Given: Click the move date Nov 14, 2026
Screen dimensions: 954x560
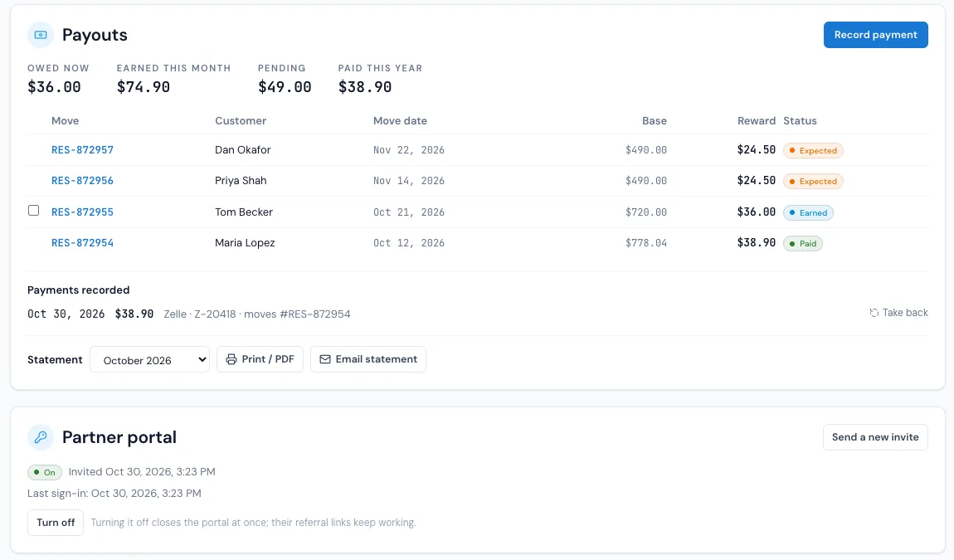Looking at the screenshot, I should [409, 181].
